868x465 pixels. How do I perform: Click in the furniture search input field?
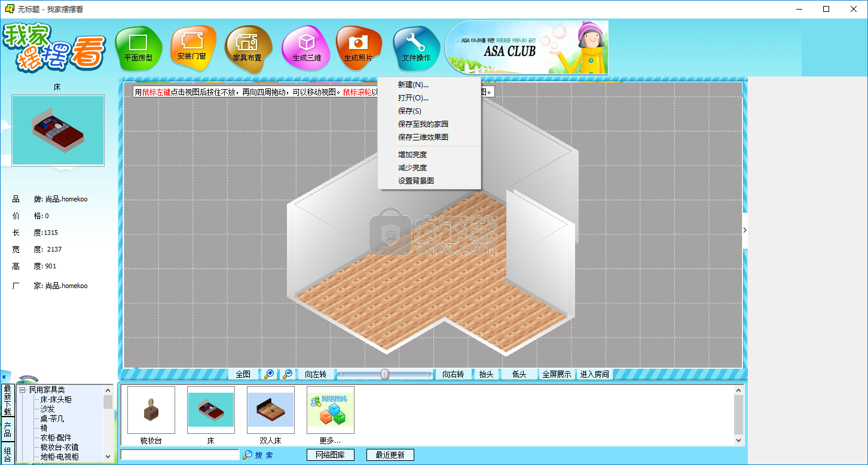[x=179, y=455]
